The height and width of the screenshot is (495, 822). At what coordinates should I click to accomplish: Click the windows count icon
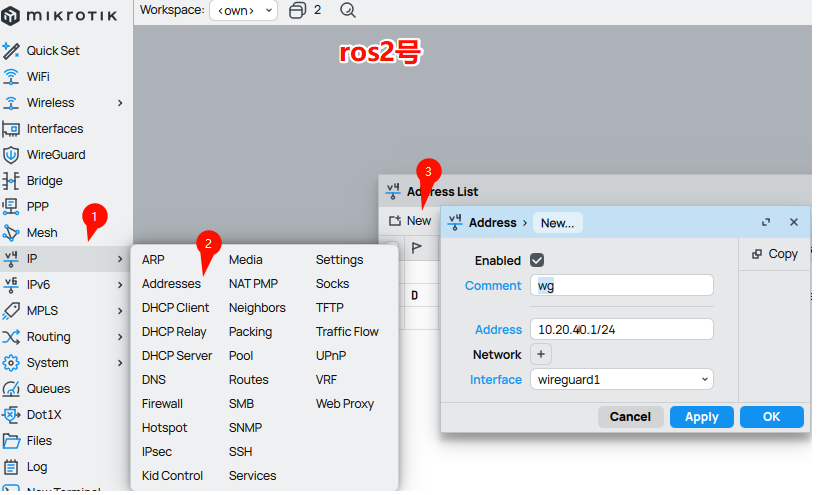(x=297, y=10)
